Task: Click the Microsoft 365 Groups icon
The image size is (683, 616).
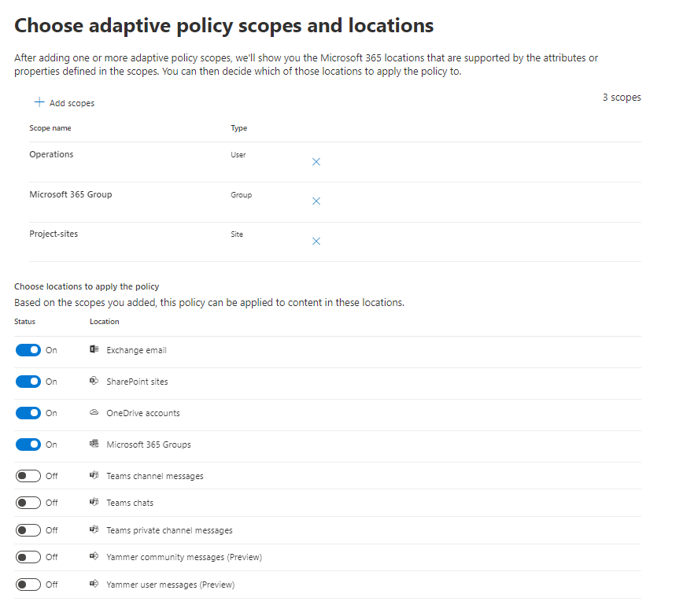Action: coord(94,444)
